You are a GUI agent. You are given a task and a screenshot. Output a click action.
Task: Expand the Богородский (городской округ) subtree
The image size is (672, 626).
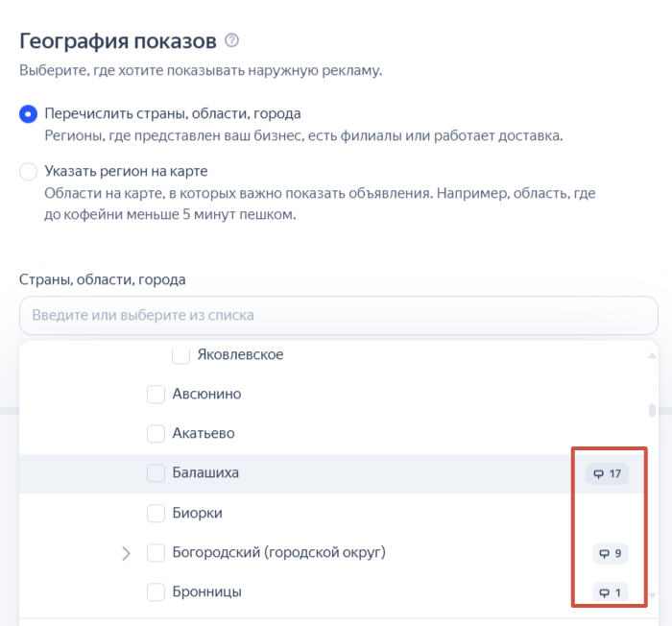(126, 553)
